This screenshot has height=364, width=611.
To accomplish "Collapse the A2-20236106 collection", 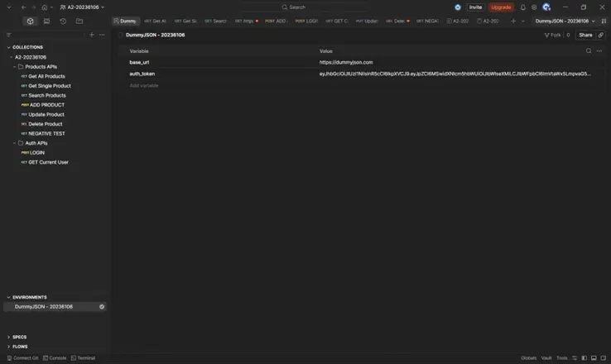I will 12,57.
